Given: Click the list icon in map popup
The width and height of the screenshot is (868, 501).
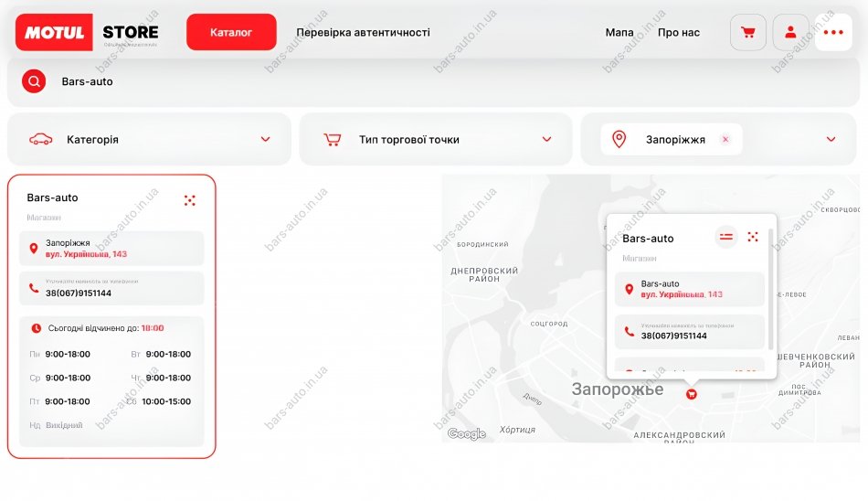Looking at the screenshot, I should pos(725,237).
